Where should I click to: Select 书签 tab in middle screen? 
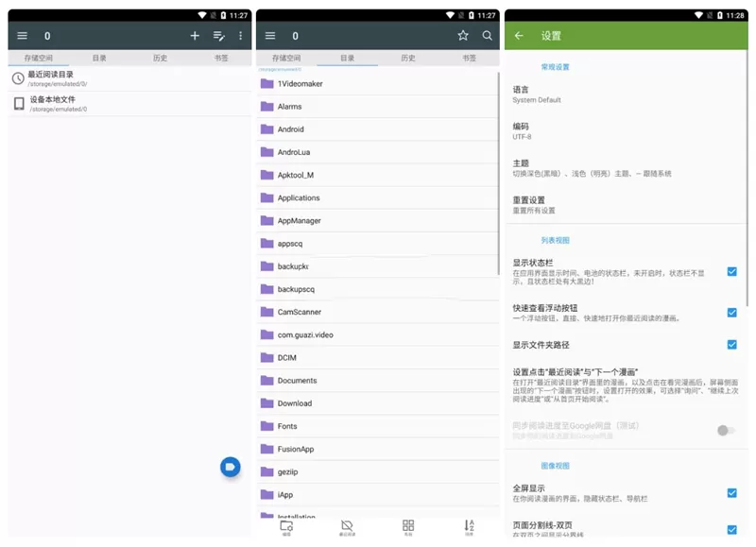pos(469,58)
